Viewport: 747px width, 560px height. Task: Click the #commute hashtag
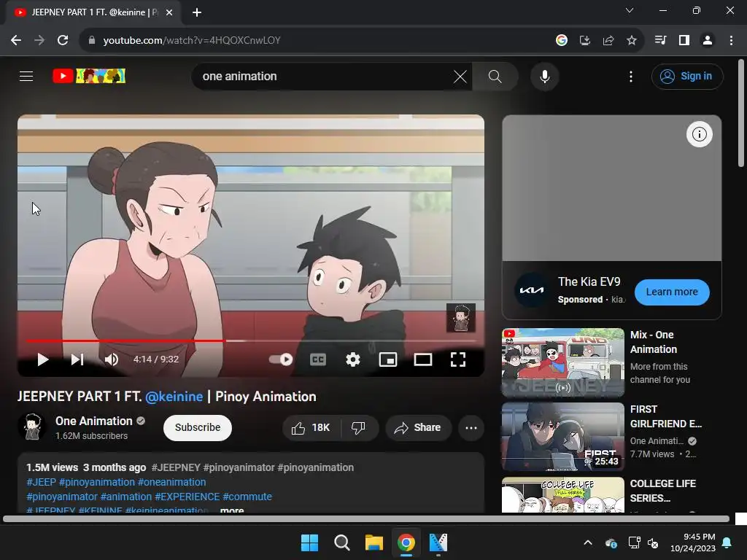(x=247, y=497)
